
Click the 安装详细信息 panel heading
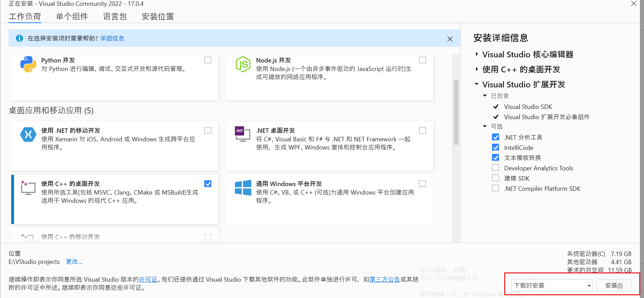coord(501,38)
